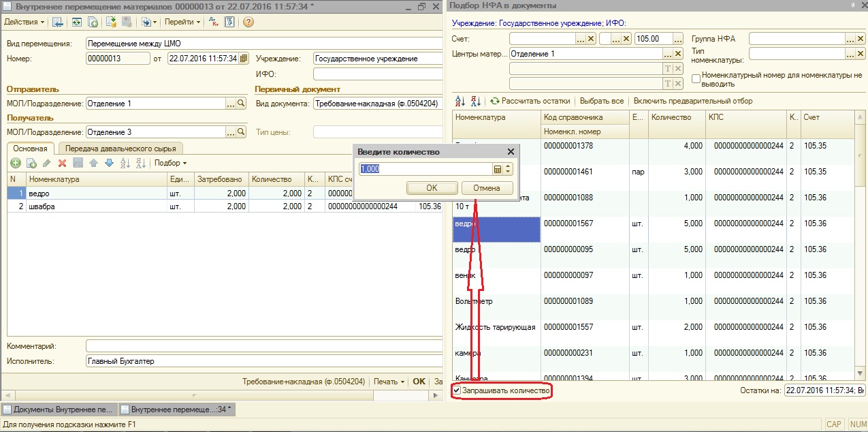
Task: Click the green add row icon
Action: click(16, 163)
